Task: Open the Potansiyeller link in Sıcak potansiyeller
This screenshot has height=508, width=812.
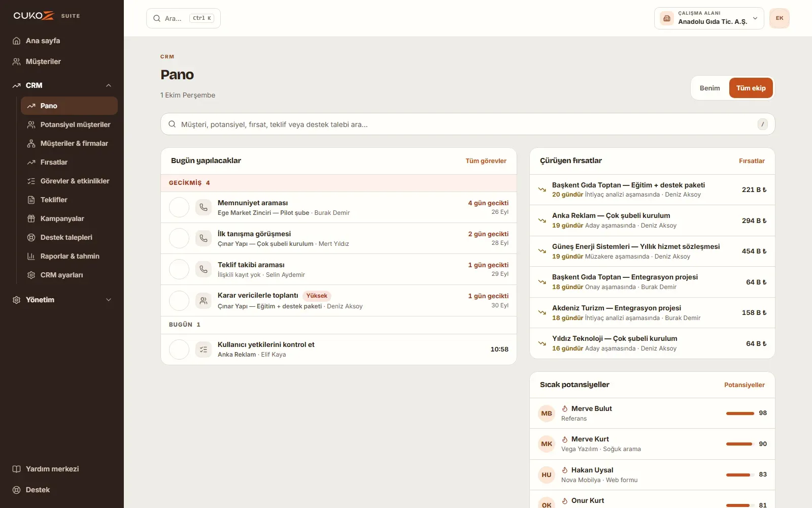Action: click(744, 385)
